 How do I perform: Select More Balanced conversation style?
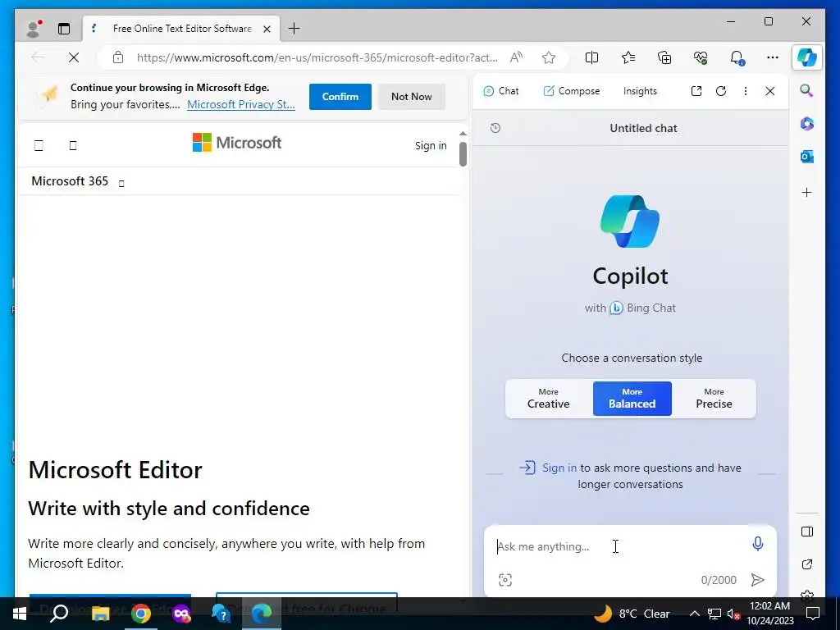pyautogui.click(x=632, y=399)
